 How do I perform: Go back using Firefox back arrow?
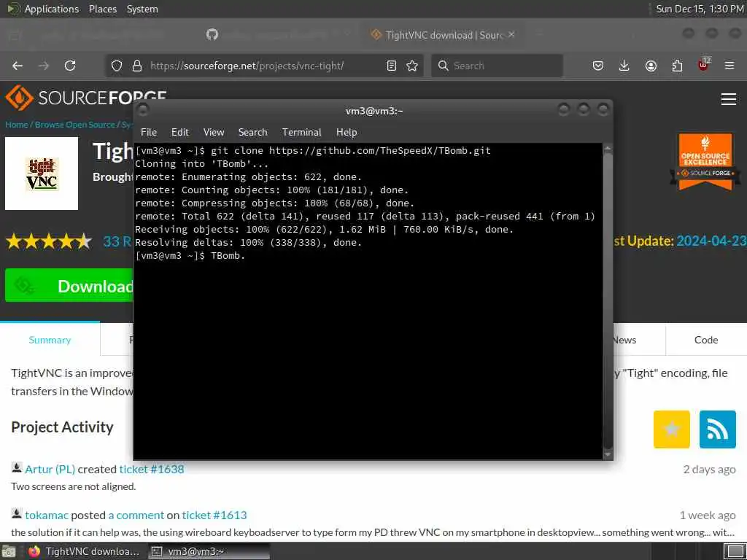[x=18, y=66]
